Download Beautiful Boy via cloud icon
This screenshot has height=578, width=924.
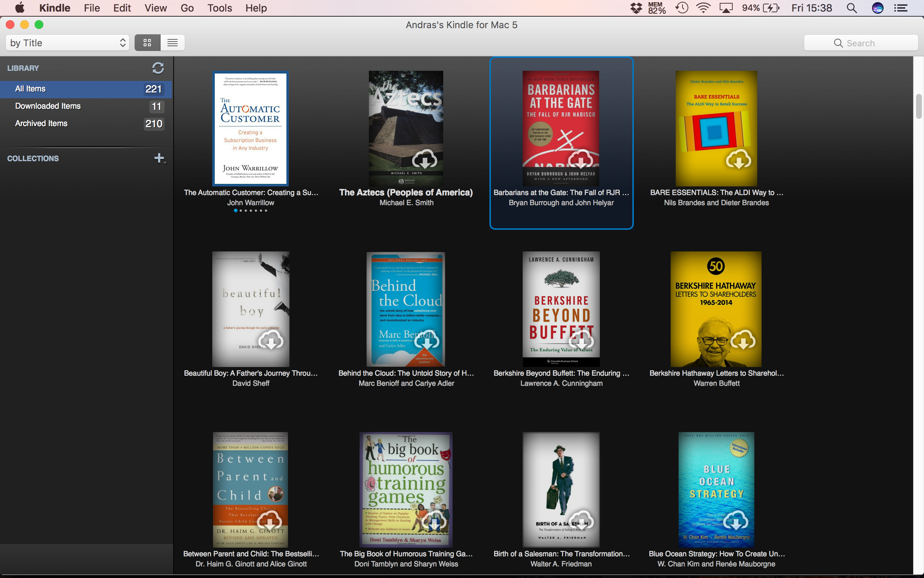pyautogui.click(x=271, y=340)
